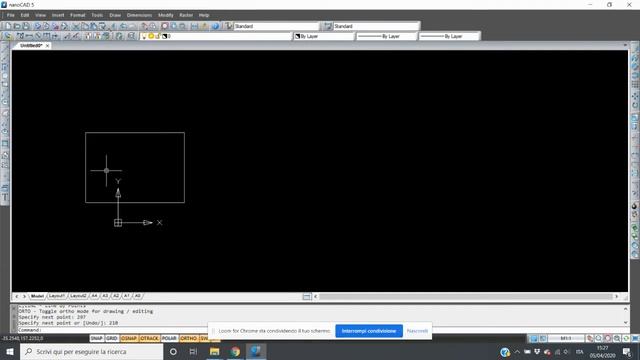Toggle GRID display in status bar
The image size is (640, 360).
(x=112, y=338)
